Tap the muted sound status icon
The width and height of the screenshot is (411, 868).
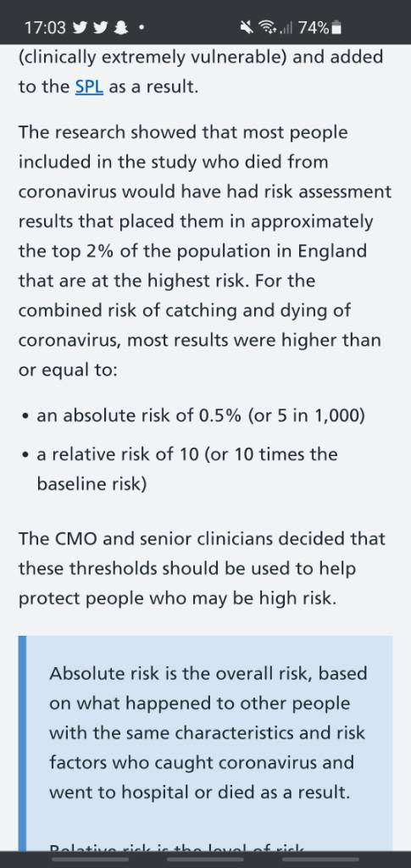click(246, 27)
